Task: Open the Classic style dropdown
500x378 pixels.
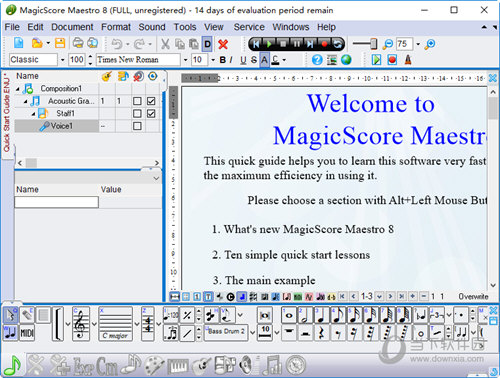Action: [62, 60]
